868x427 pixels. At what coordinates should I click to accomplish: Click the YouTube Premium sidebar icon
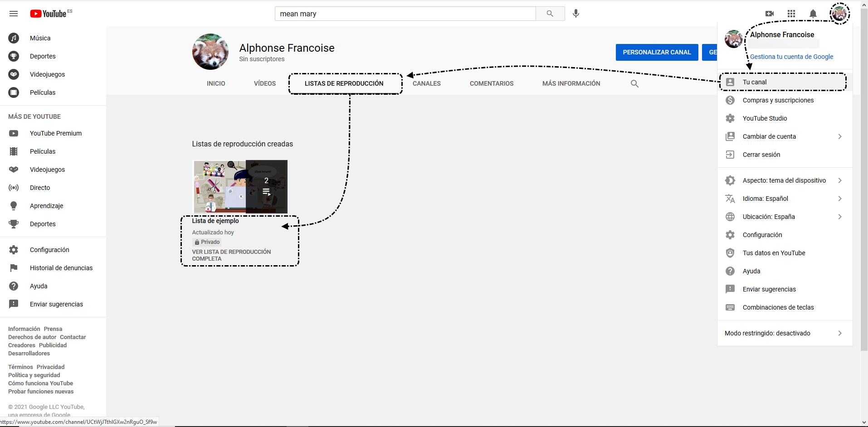tap(14, 133)
